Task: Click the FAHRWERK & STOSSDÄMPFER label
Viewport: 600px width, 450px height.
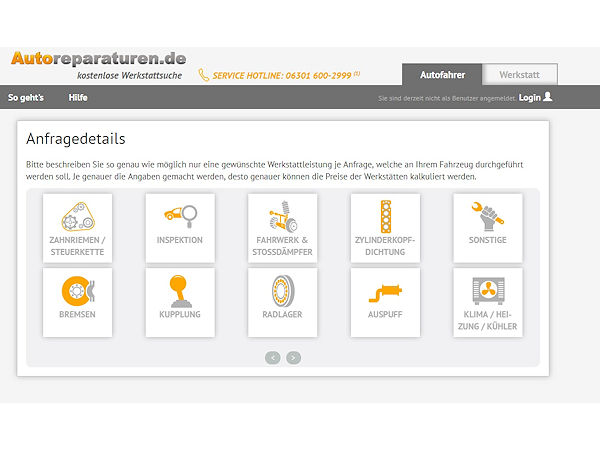Action: tap(282, 246)
